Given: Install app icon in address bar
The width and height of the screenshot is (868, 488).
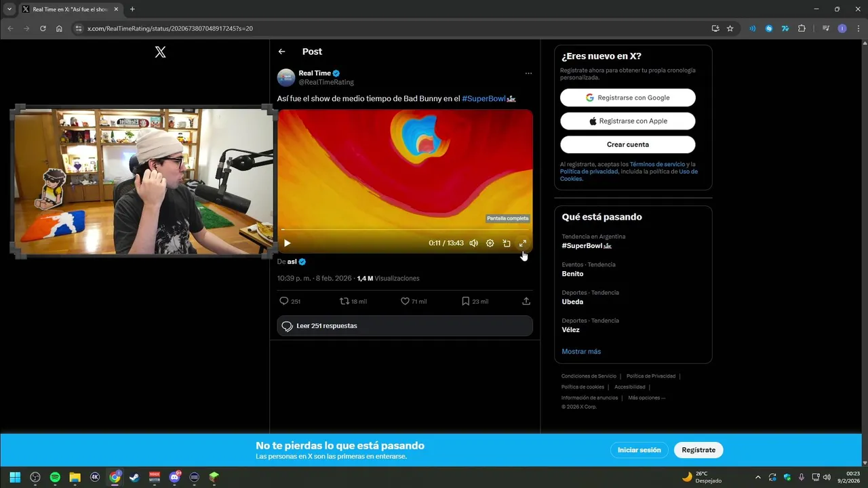Looking at the screenshot, I should pyautogui.click(x=715, y=28).
